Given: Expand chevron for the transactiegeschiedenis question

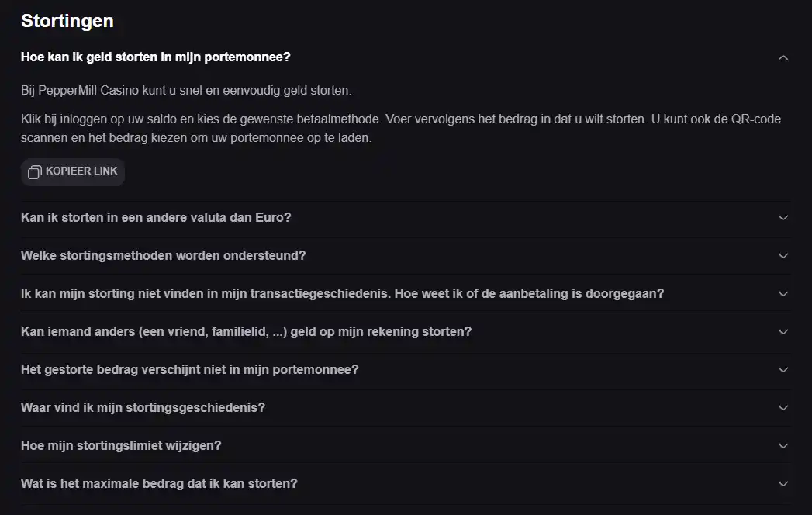Looking at the screenshot, I should click(783, 294).
